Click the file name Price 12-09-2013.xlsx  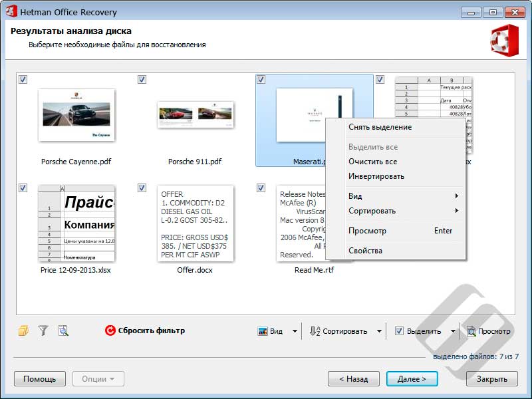pos(76,270)
